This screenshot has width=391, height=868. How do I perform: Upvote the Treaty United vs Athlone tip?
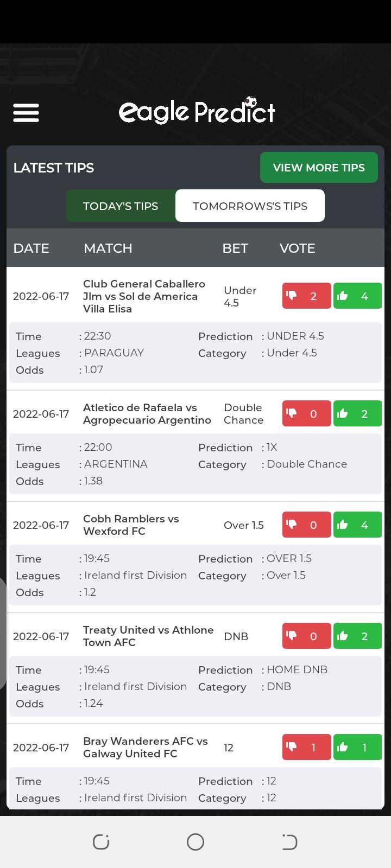357,636
